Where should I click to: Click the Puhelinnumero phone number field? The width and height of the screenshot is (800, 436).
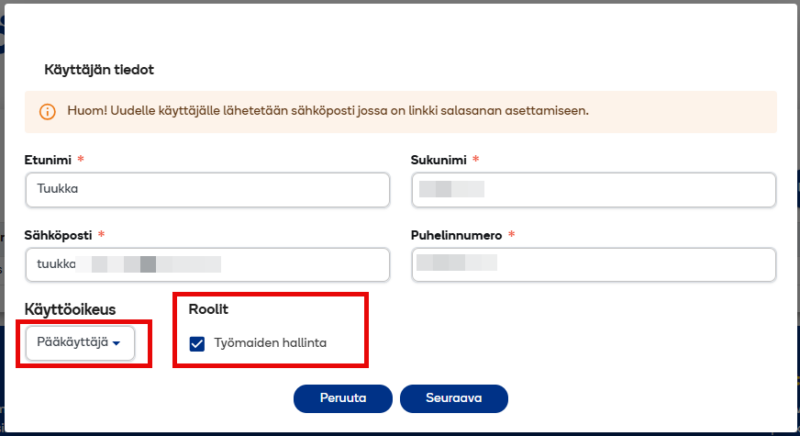594,264
